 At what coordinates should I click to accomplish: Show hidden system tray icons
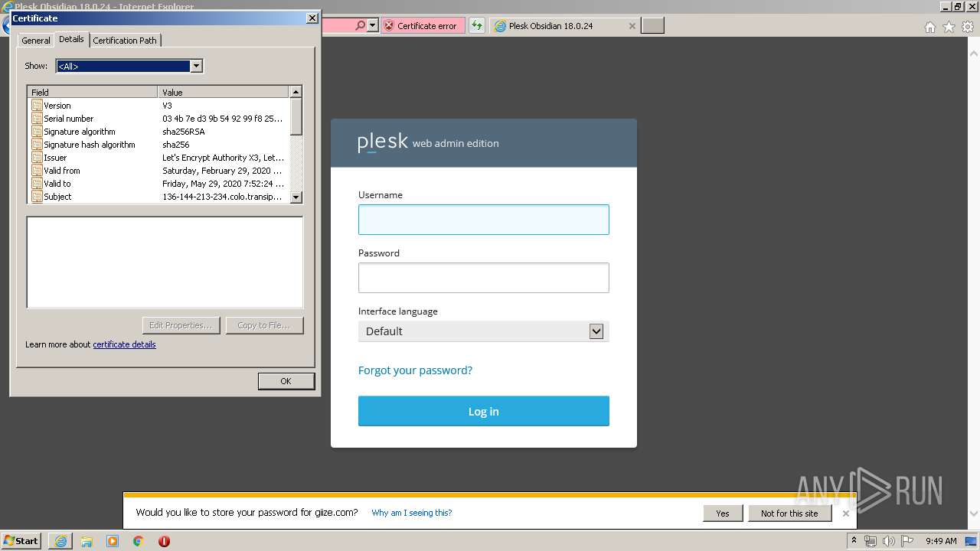click(854, 541)
